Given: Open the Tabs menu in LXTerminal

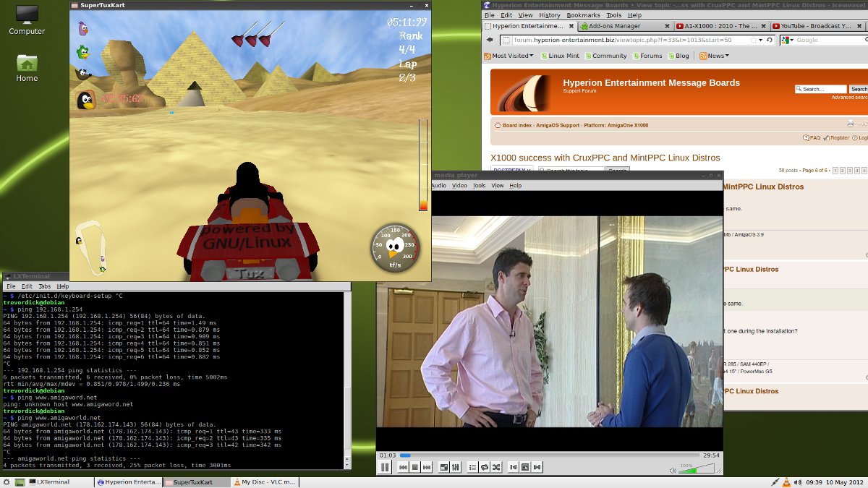Looking at the screenshot, I should pos(44,286).
